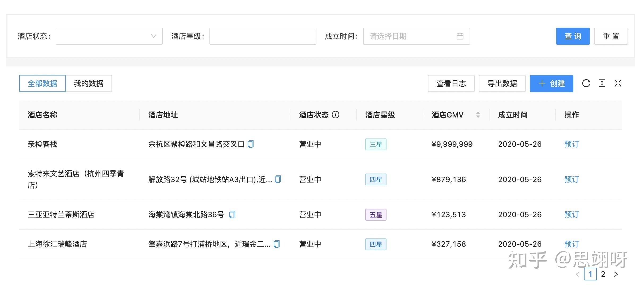
Task: Copy the 肇嘉浜路7号 address
Action: click(x=277, y=244)
